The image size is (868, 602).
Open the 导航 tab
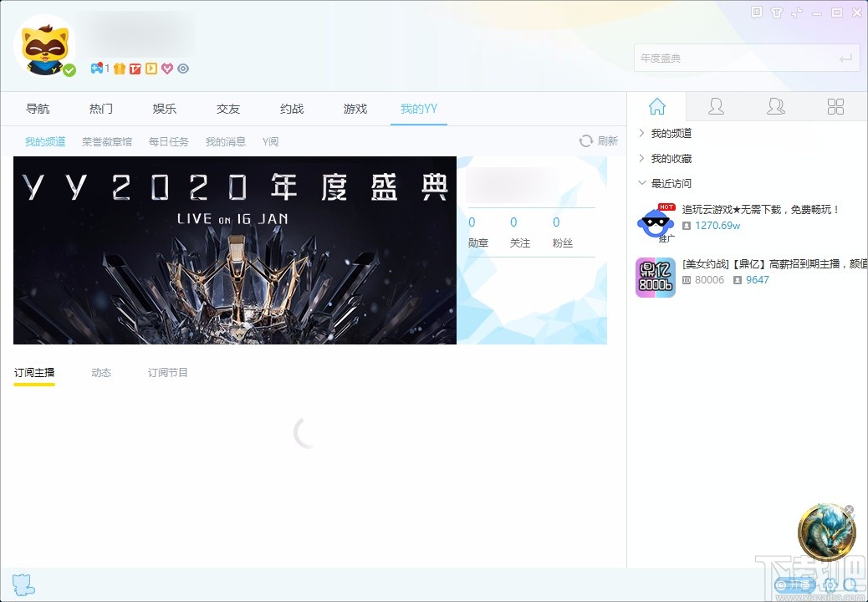pyautogui.click(x=38, y=109)
